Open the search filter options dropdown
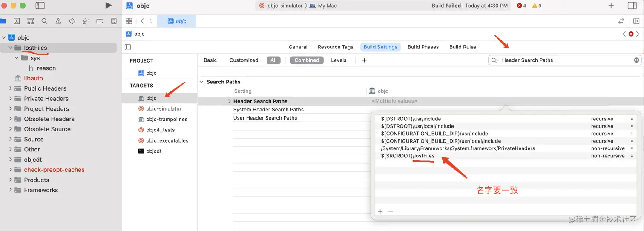Image resolution: width=644 pixels, height=231 pixels. [x=495, y=60]
